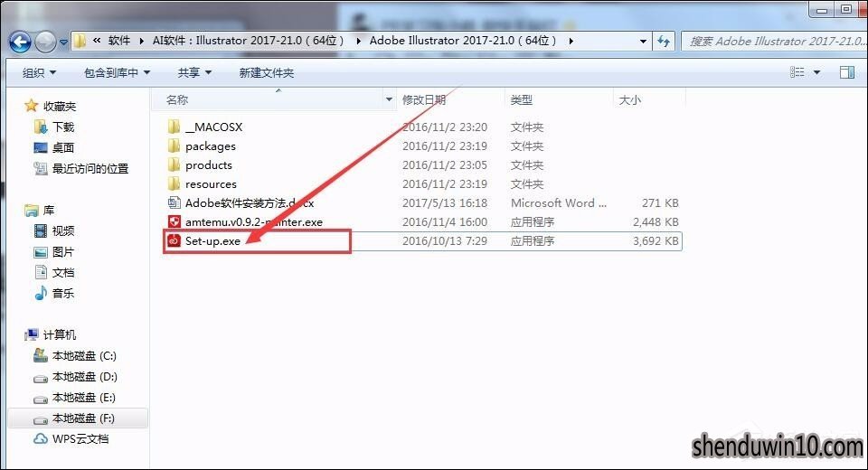Click the 2,448 KB size cell
This screenshot has width=868, height=470.
click(656, 222)
